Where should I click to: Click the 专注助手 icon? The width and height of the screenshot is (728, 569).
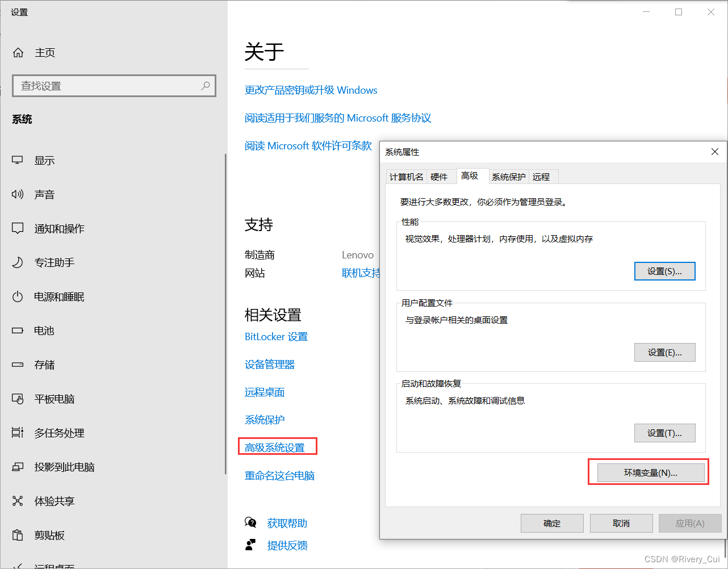click(18, 262)
